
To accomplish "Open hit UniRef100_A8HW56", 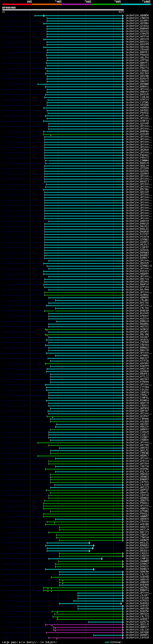I will point(137,16).
